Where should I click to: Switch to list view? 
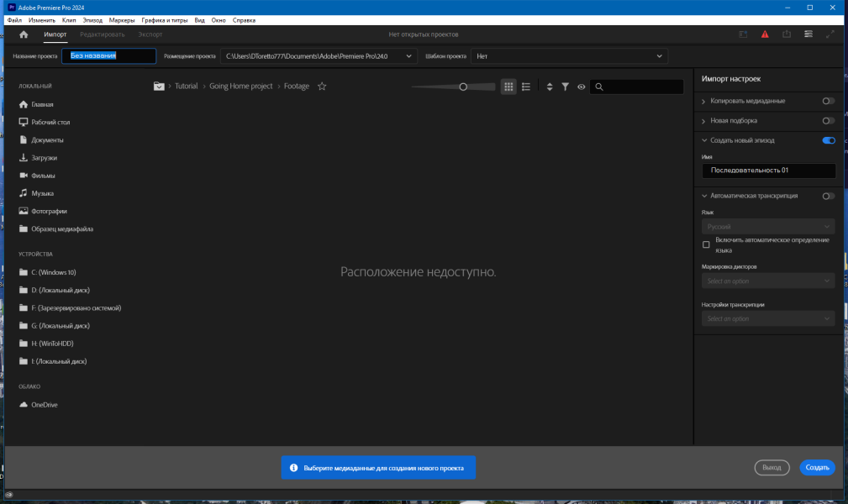[x=525, y=87]
